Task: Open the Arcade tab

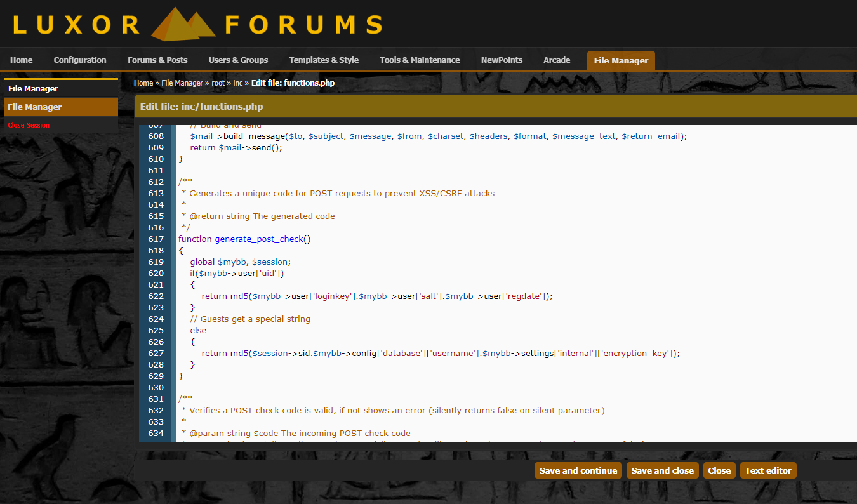Action: pyautogui.click(x=557, y=60)
